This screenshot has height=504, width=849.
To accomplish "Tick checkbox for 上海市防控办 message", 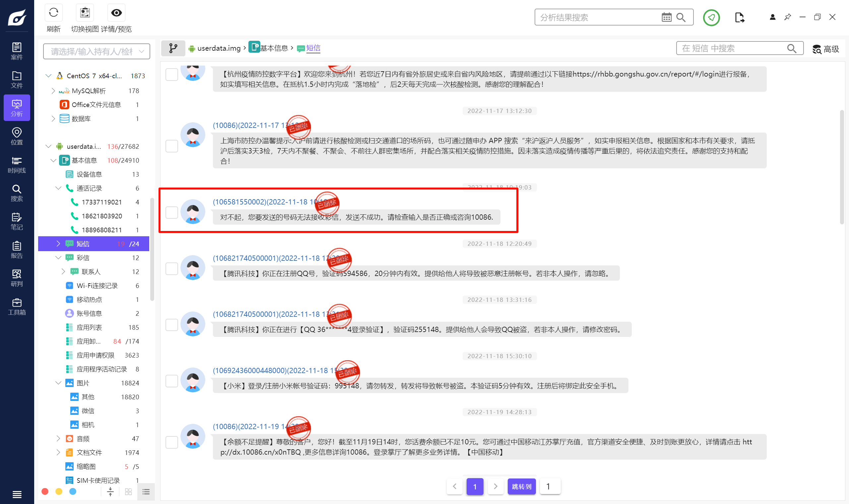I will click(172, 146).
